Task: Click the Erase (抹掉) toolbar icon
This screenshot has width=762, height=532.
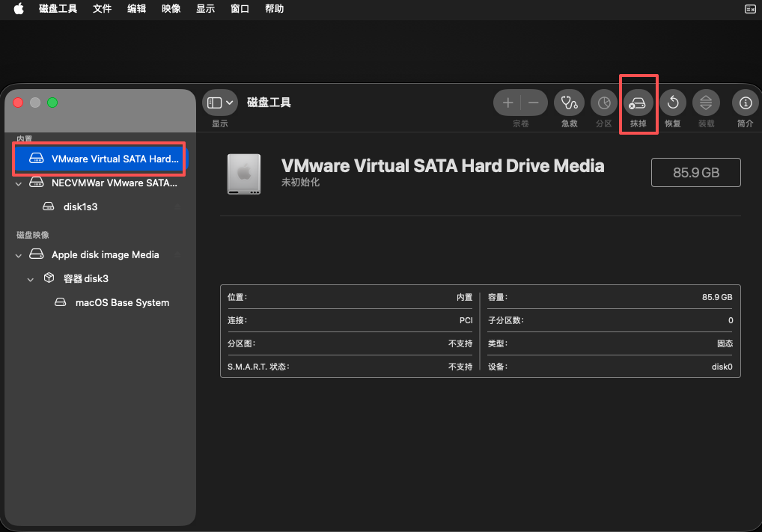Action: point(638,103)
